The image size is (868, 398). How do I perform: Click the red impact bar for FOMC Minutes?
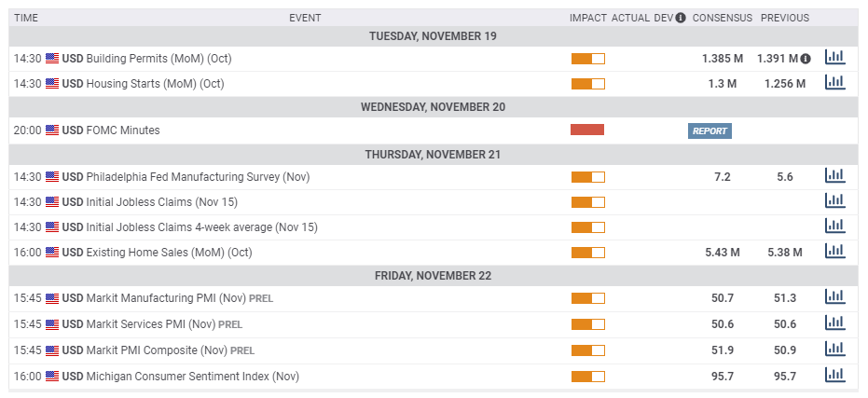click(x=587, y=130)
